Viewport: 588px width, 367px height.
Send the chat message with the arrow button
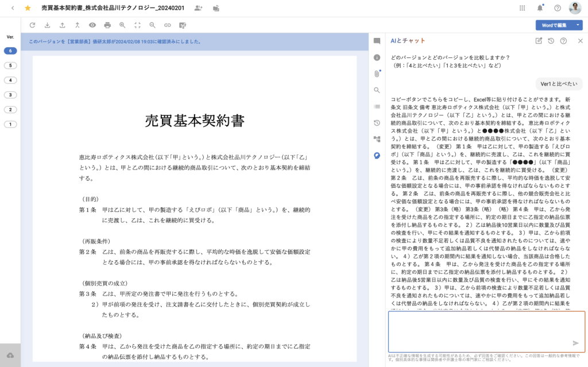(x=576, y=343)
